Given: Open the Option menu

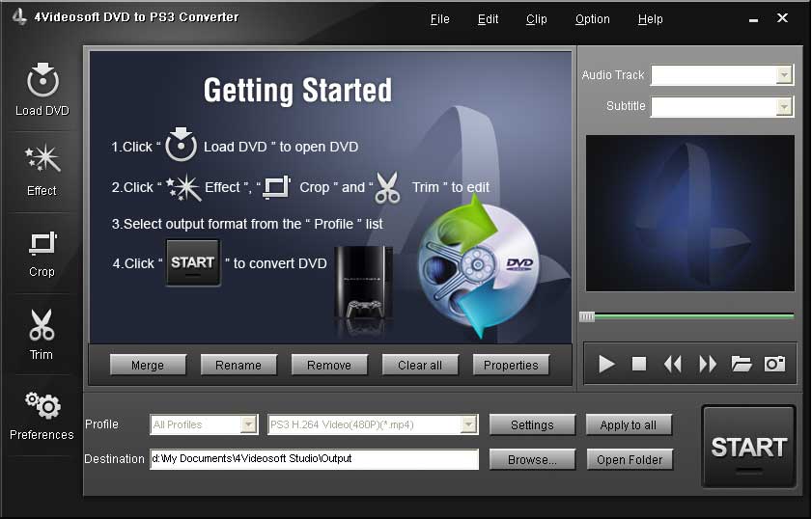Looking at the screenshot, I should tap(592, 19).
